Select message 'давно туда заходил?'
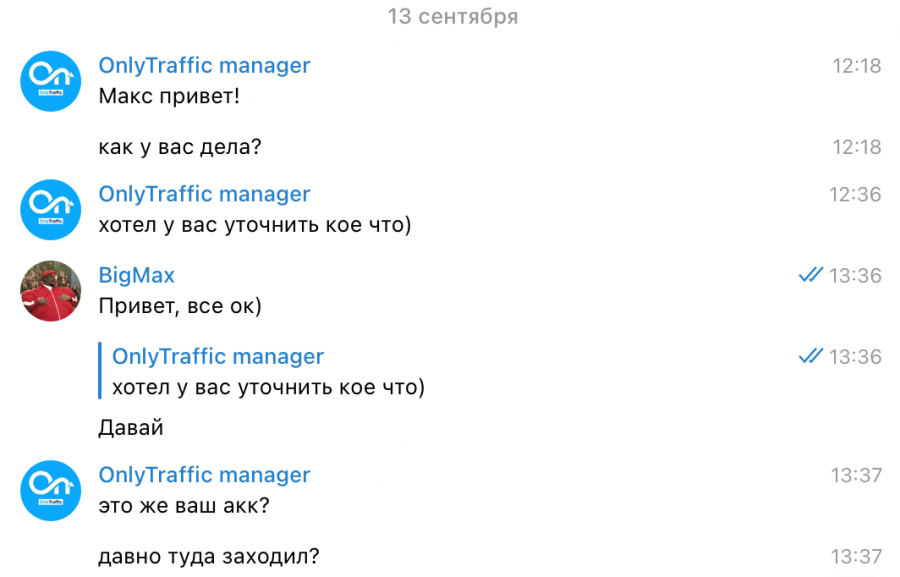The height and width of the screenshot is (577, 900). click(209, 556)
